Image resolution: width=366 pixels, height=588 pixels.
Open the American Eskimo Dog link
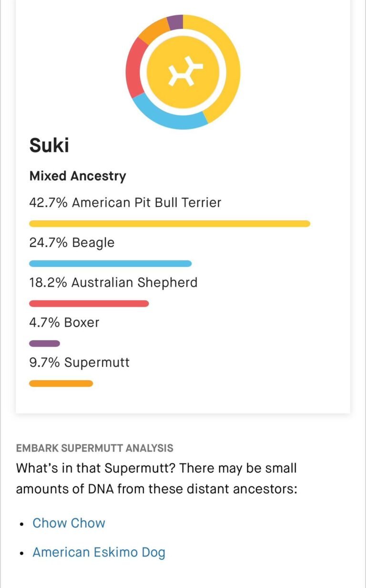pyautogui.click(x=99, y=553)
